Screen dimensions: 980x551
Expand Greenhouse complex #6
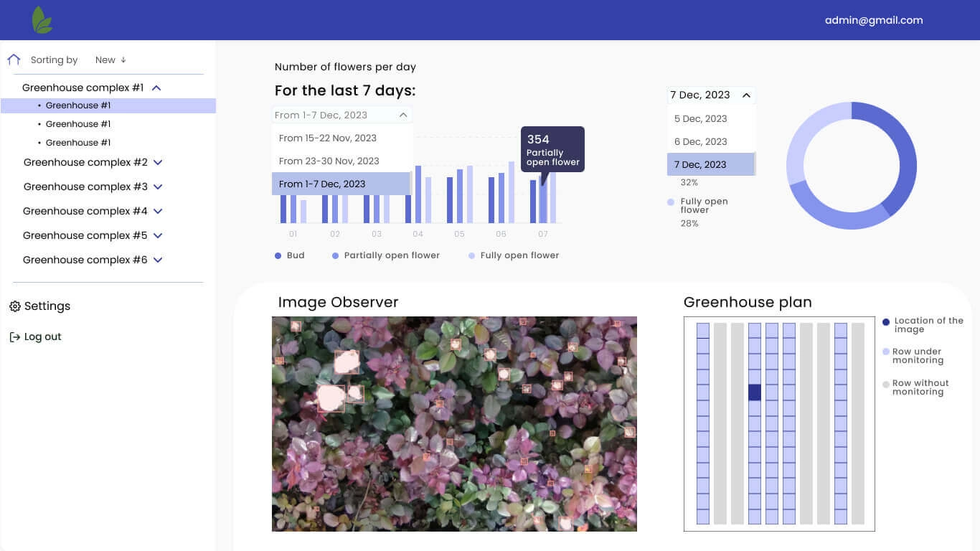pyautogui.click(x=158, y=260)
